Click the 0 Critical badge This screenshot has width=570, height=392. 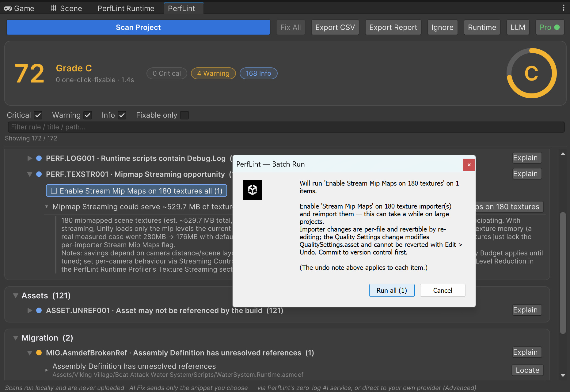click(x=167, y=73)
